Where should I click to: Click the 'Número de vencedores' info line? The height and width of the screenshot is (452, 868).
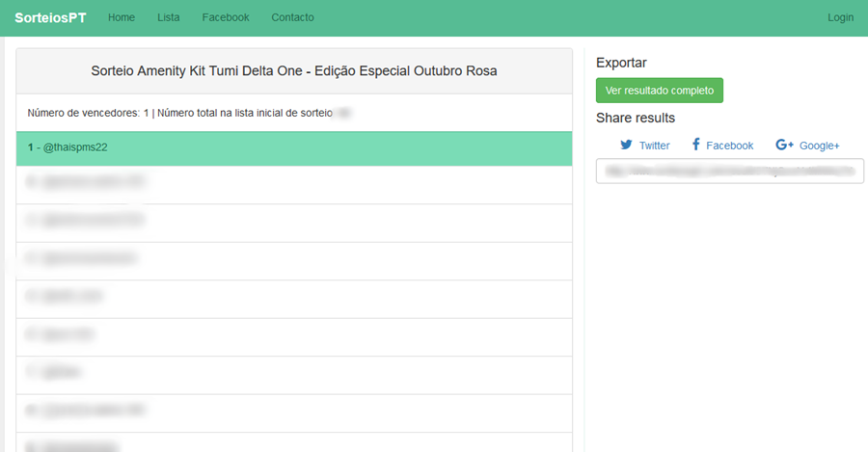[183, 113]
